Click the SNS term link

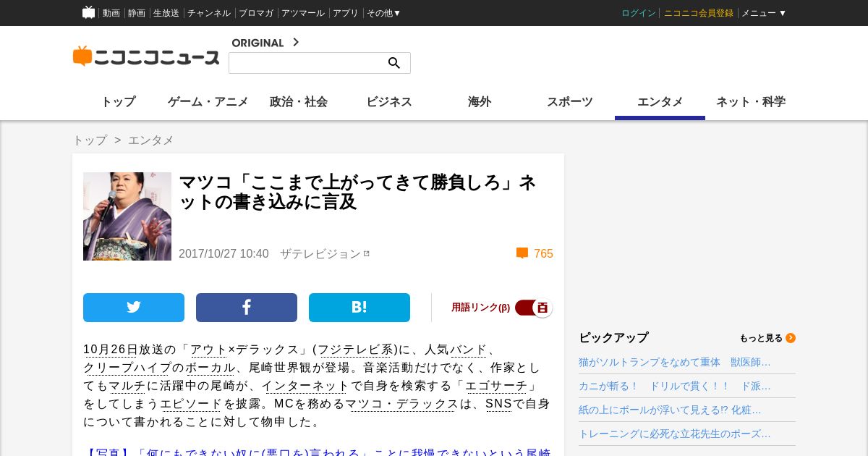tap(498, 404)
